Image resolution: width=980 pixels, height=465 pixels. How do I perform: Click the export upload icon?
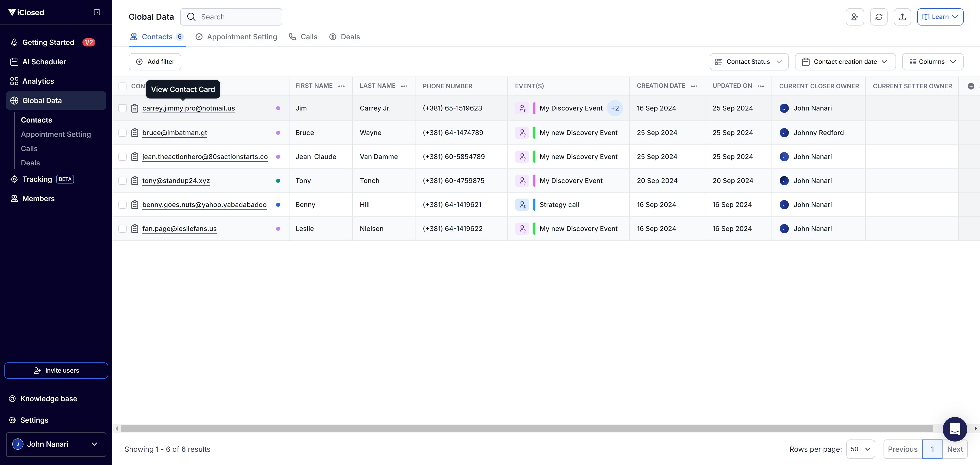pyautogui.click(x=902, y=17)
